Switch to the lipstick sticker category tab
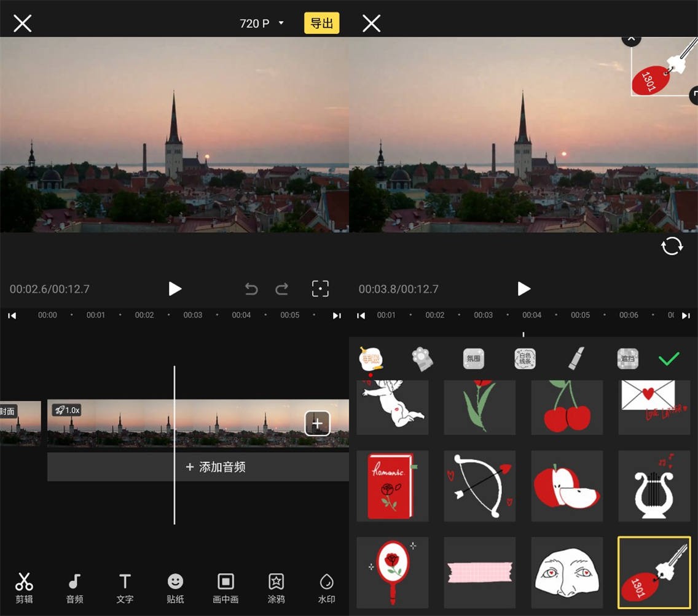Image resolution: width=698 pixels, height=616 pixels. click(576, 359)
